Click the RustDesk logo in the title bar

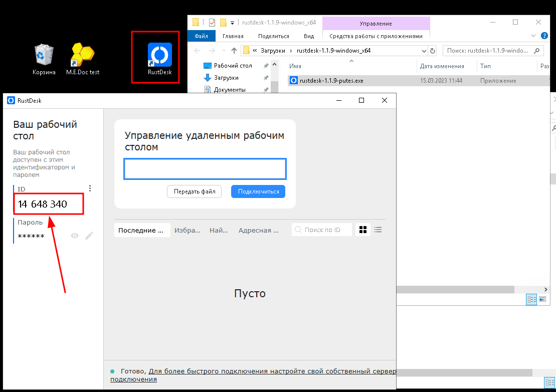(11, 100)
